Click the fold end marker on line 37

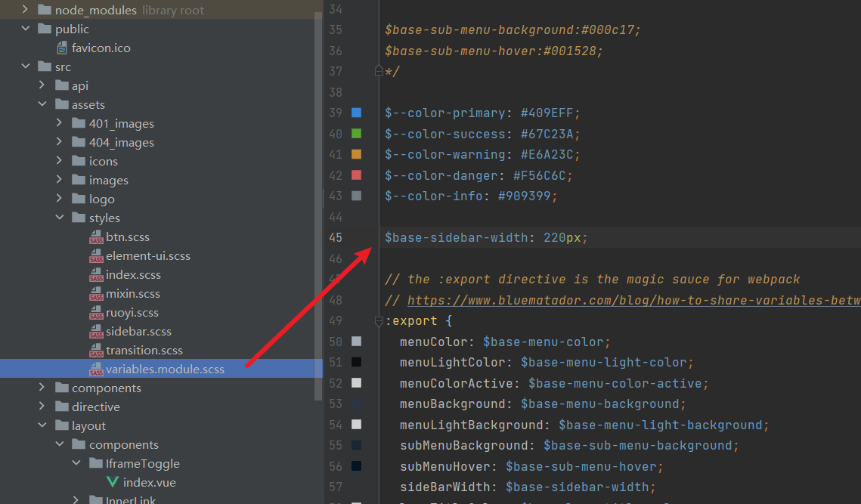pos(378,71)
